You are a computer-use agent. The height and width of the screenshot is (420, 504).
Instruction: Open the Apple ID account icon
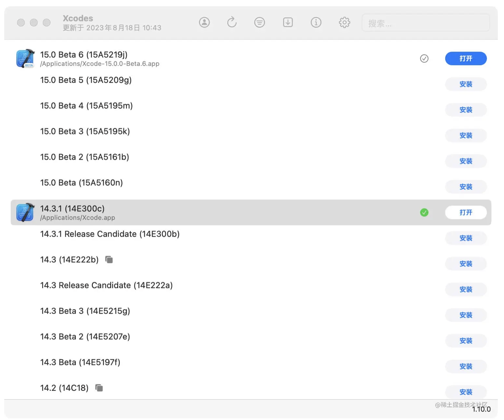204,23
